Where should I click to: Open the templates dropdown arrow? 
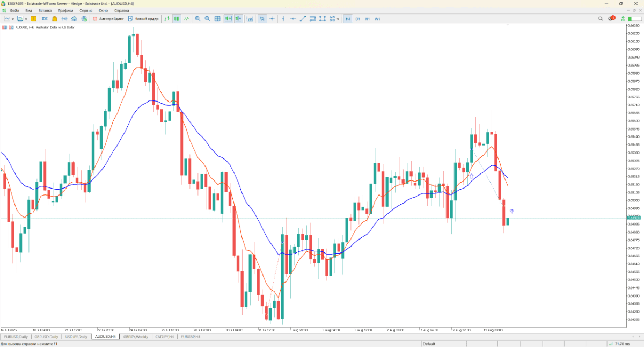coord(26,19)
